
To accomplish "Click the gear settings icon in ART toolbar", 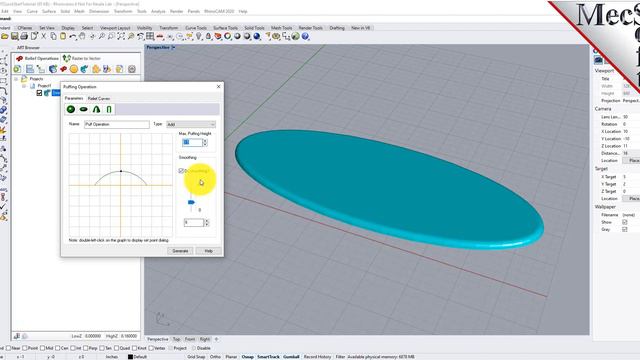I will click(131, 69).
